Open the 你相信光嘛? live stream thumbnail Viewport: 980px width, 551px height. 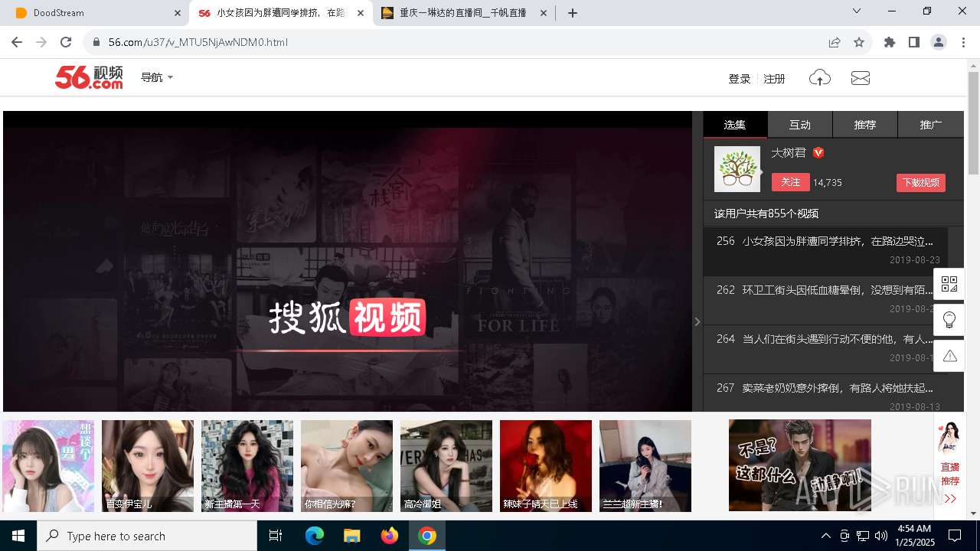(347, 465)
